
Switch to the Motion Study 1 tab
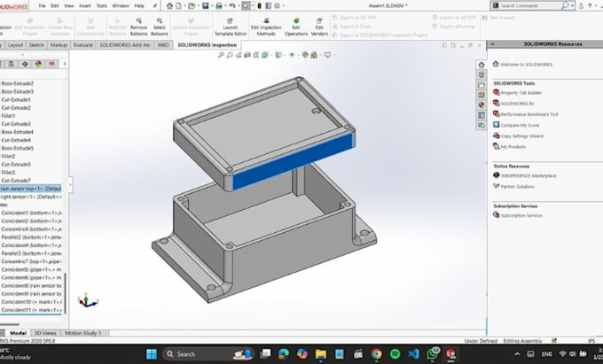[x=83, y=333]
